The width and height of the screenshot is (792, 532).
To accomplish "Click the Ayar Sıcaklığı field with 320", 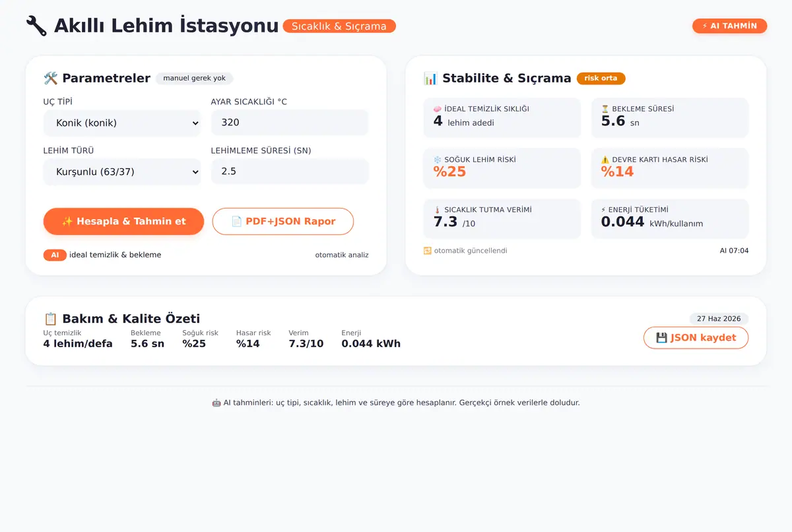I will [x=290, y=123].
